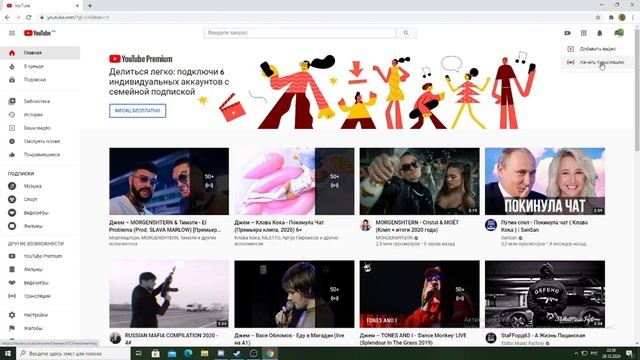Focus the YouTube search field
Image resolution: width=640 pixels, height=360 pixels.
(x=300, y=33)
